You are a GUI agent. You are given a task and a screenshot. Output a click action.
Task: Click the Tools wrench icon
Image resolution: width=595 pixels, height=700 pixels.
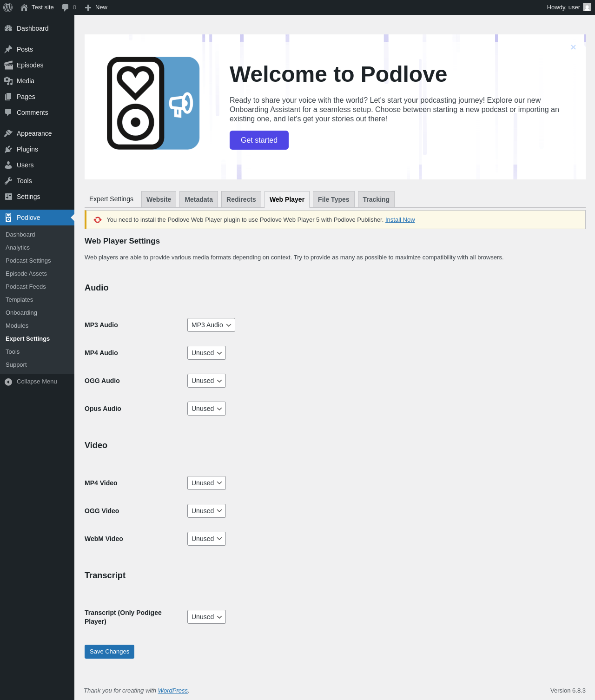coord(8,181)
